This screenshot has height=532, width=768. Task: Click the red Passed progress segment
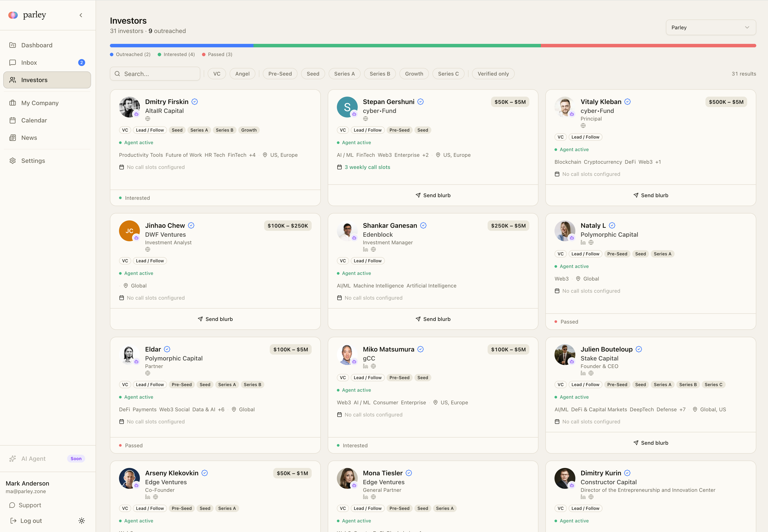click(648, 45)
